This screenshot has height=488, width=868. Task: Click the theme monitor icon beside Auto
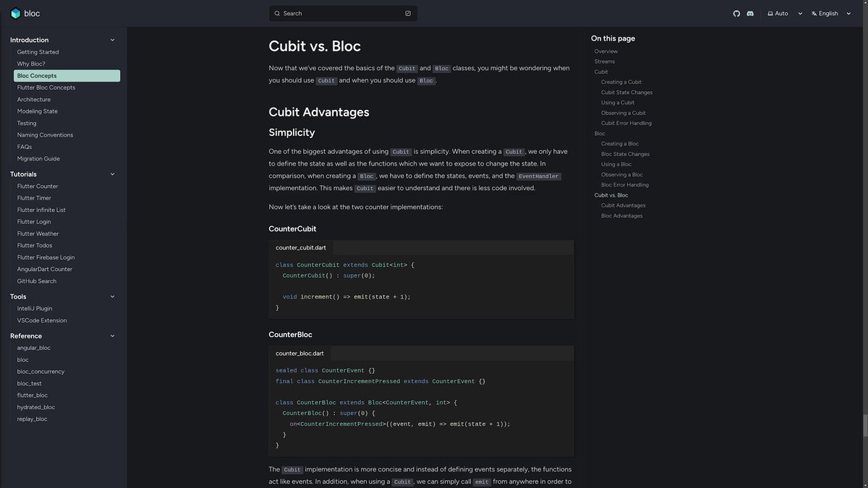coord(770,14)
